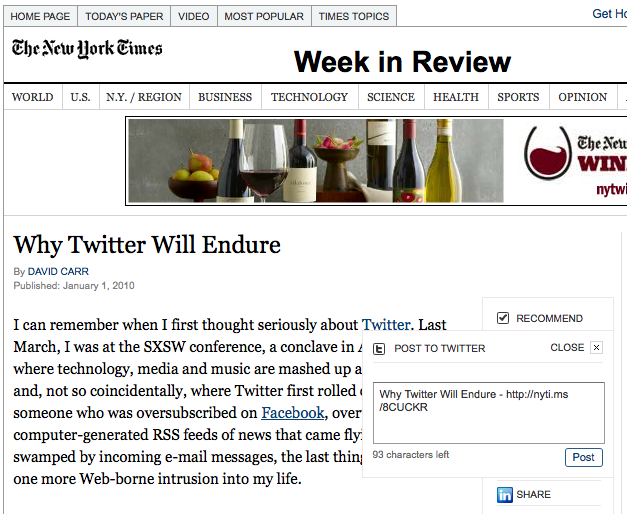The width and height of the screenshot is (627, 514).
Task: Switch to Today's Paper tab
Action: [x=124, y=16]
